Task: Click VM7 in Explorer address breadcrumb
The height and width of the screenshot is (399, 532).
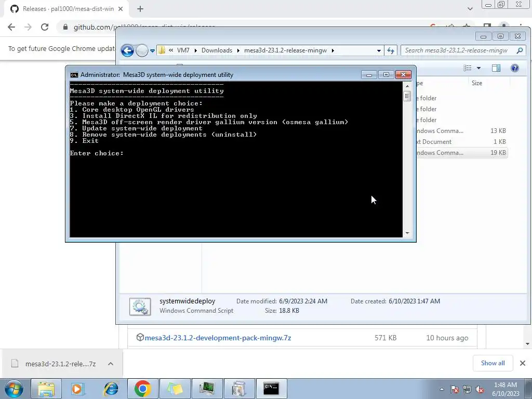Action: [183, 50]
